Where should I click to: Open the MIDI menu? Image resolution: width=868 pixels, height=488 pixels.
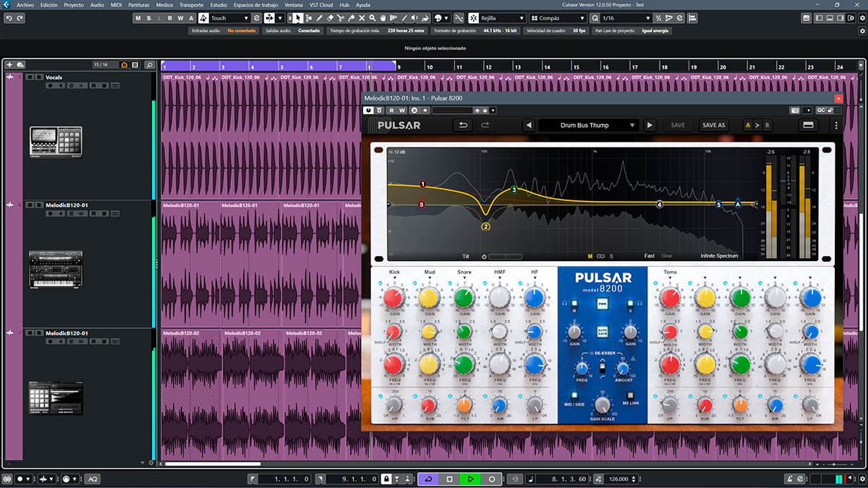[x=116, y=4]
